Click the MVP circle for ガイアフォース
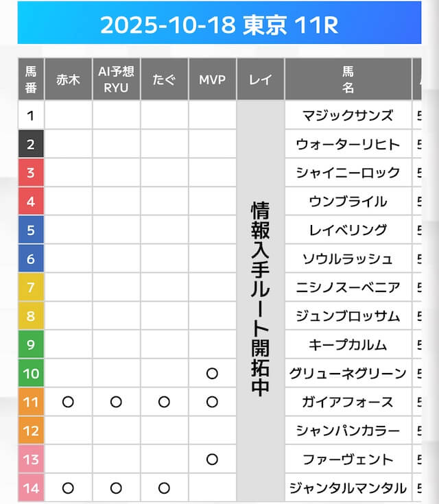The width and height of the screenshot is (439, 504). click(212, 403)
